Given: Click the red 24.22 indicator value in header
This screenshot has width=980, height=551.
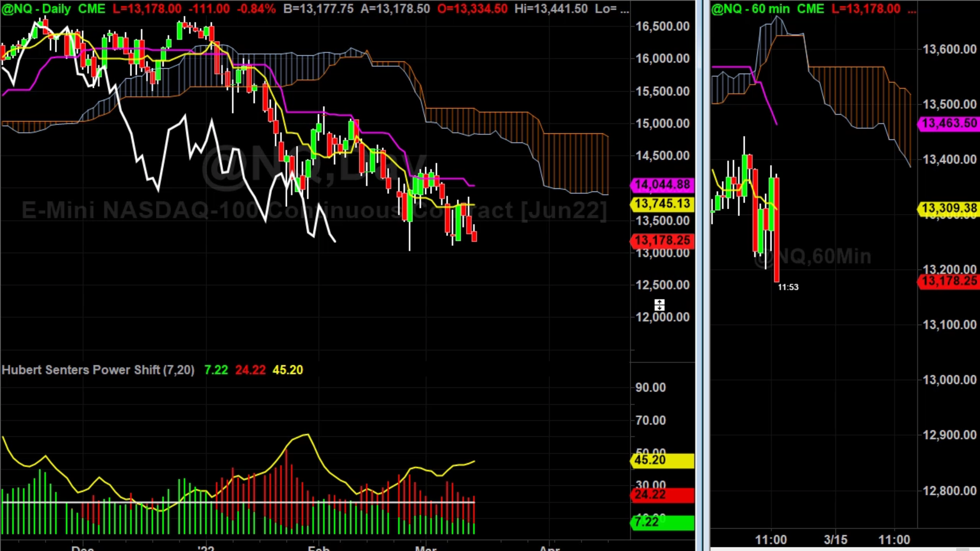Looking at the screenshot, I should pyautogui.click(x=250, y=370).
